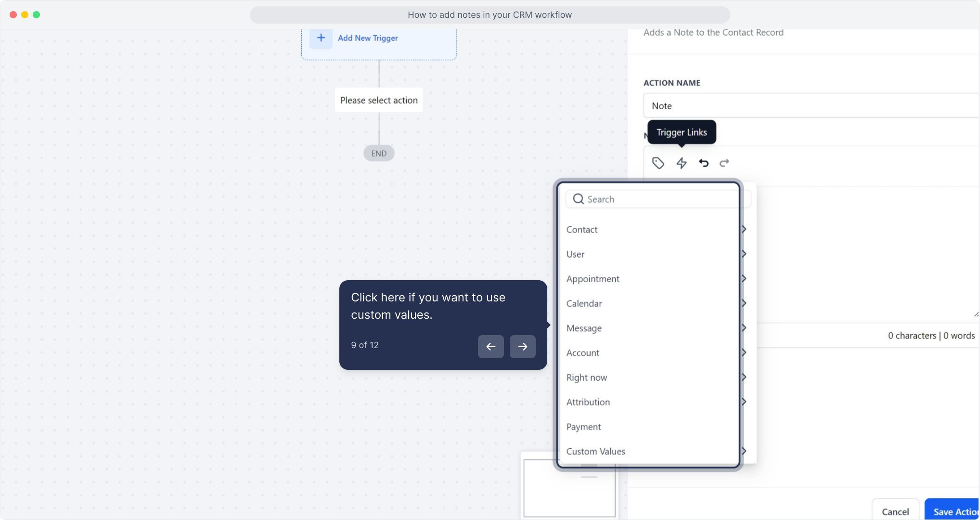
Task: Click the redo arrow icon
Action: (724, 163)
